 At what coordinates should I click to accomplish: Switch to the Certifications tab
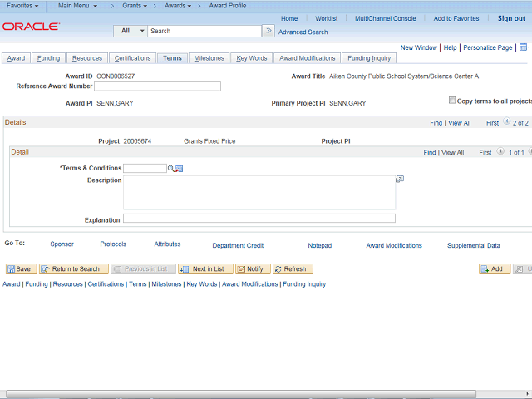(x=132, y=58)
